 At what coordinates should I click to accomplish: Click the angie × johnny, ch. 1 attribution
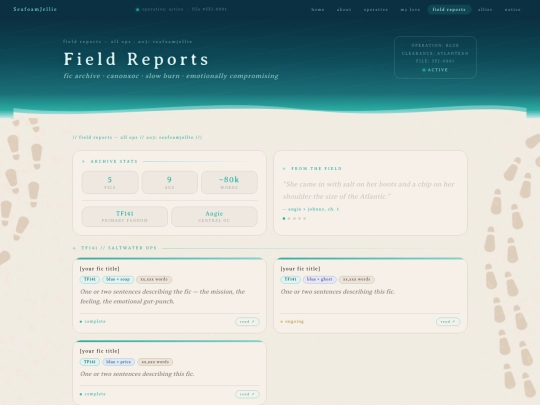pyautogui.click(x=311, y=209)
